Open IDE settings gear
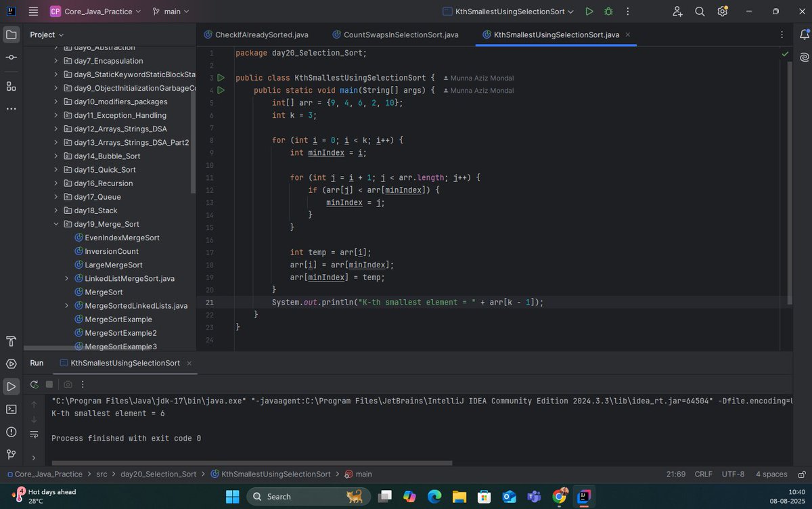The image size is (812, 509). coord(723,12)
